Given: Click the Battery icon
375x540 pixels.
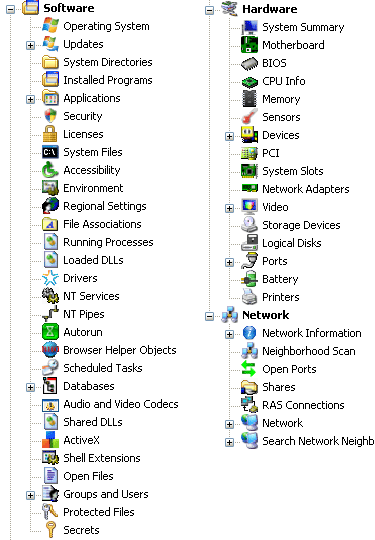Looking at the screenshot, I should coord(250,279).
